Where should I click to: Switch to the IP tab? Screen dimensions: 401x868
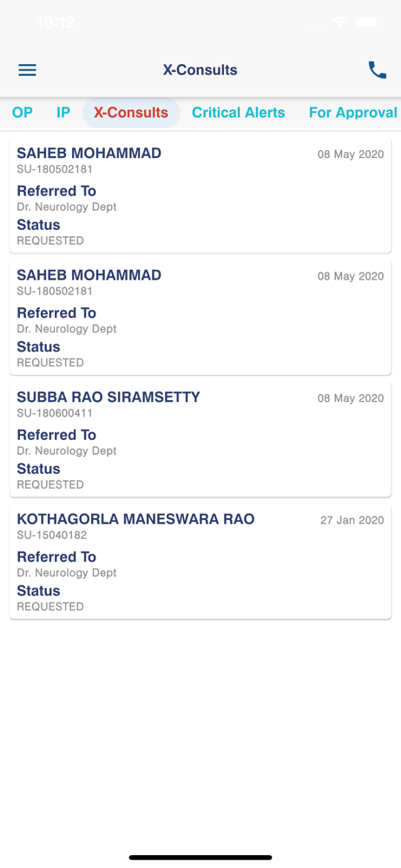(63, 112)
